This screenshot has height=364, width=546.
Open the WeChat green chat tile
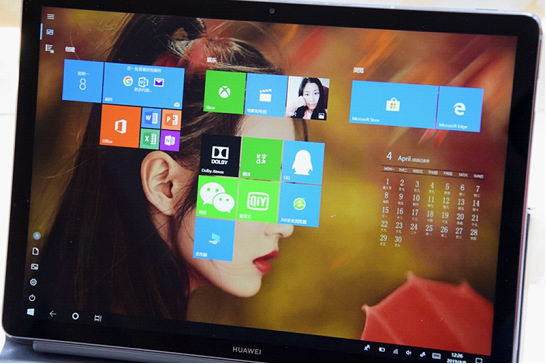(217, 198)
